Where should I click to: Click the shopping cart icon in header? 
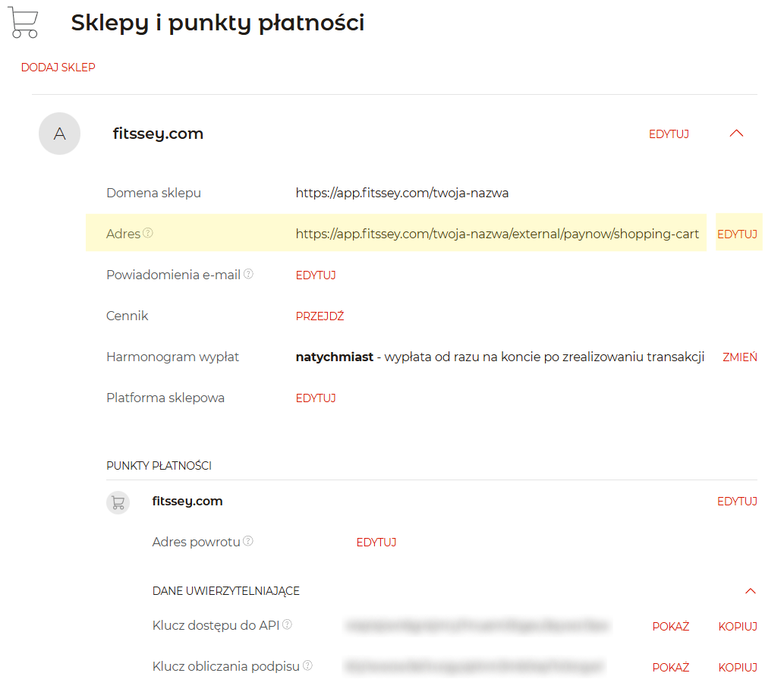[x=24, y=23]
